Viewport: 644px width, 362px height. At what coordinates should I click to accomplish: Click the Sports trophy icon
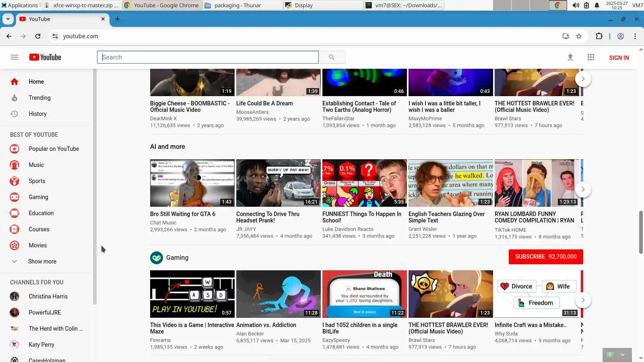[x=14, y=181]
